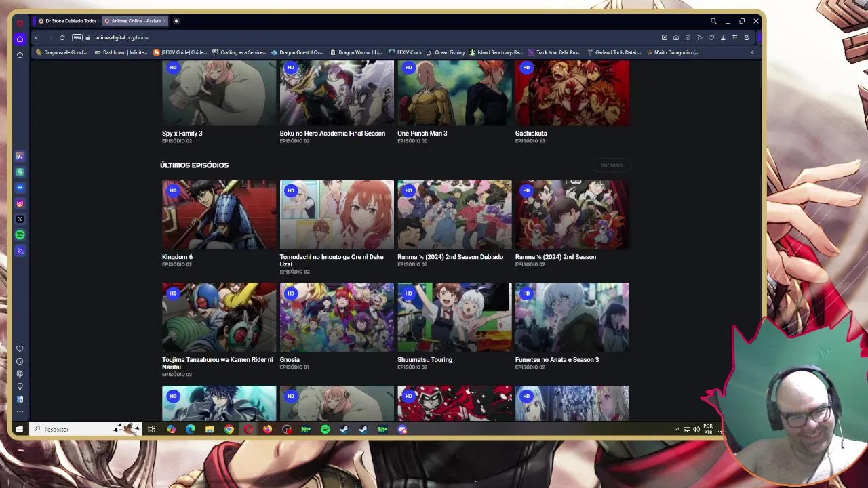Open settings gear in Opera sidebar

pos(20,373)
